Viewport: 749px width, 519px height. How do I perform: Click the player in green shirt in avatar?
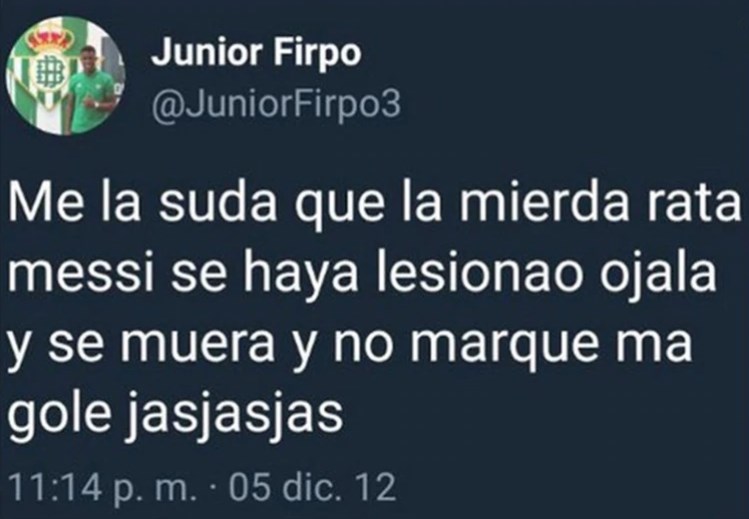click(x=91, y=88)
